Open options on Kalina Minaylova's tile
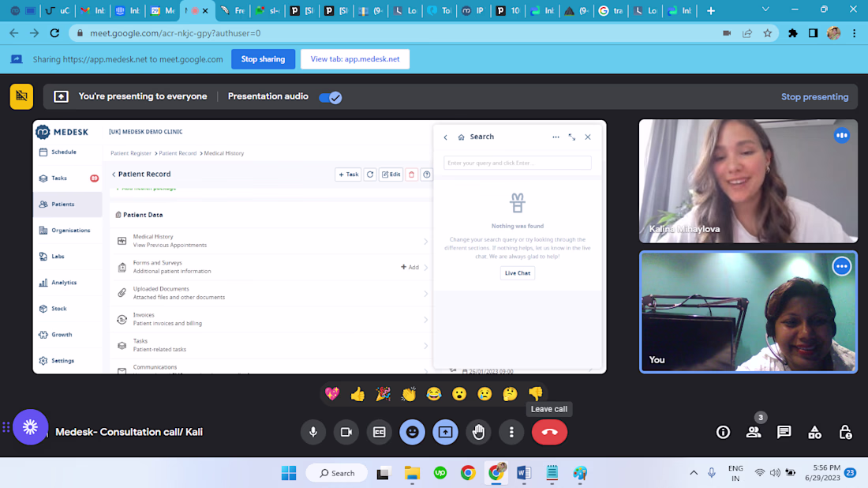 click(841, 136)
